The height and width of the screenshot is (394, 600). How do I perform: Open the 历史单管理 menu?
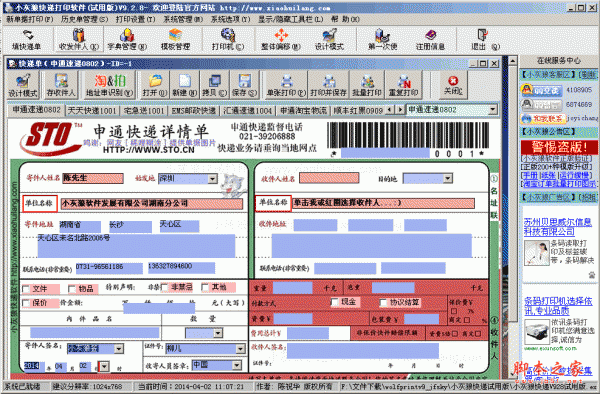click(84, 19)
